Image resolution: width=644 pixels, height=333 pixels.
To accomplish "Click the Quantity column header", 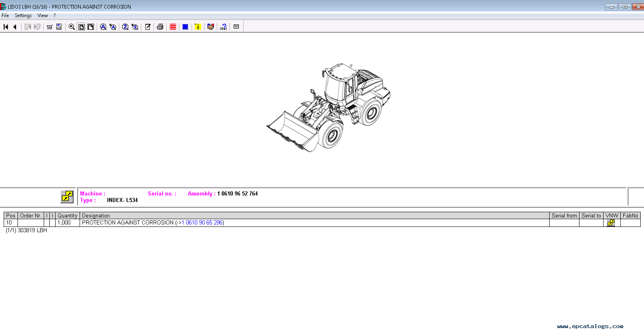I will tap(67, 215).
